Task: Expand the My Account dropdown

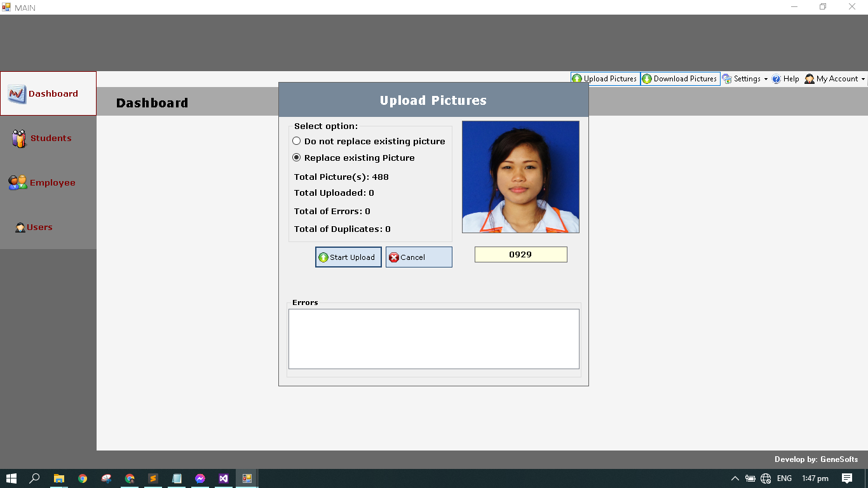Action: coord(836,79)
